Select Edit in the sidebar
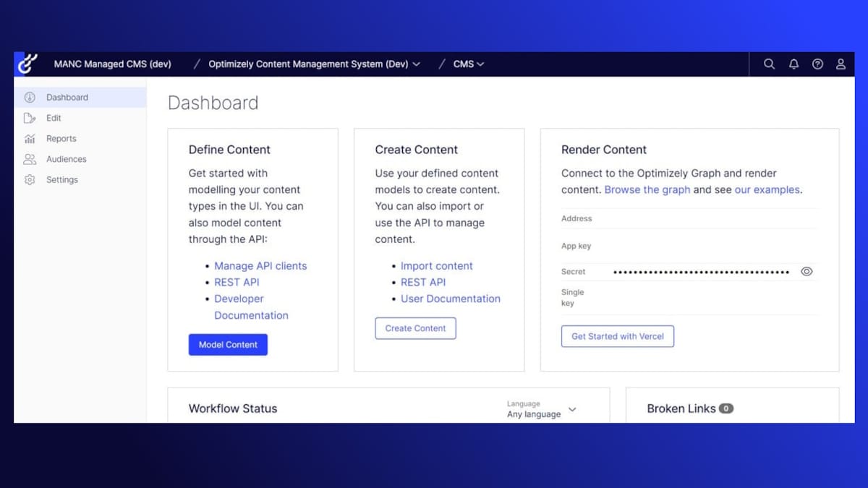This screenshot has width=868, height=488. coord(80,118)
